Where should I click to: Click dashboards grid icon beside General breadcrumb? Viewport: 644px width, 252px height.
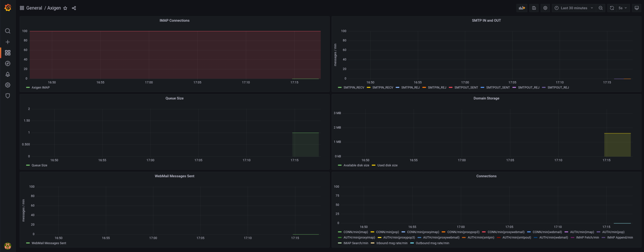pos(22,8)
